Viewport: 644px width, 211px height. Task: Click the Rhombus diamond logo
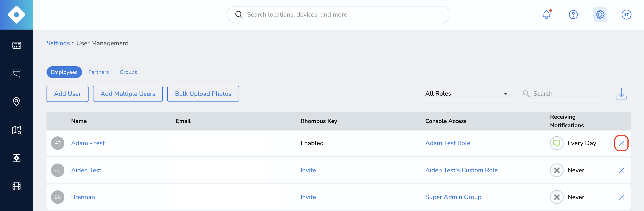coord(17,15)
